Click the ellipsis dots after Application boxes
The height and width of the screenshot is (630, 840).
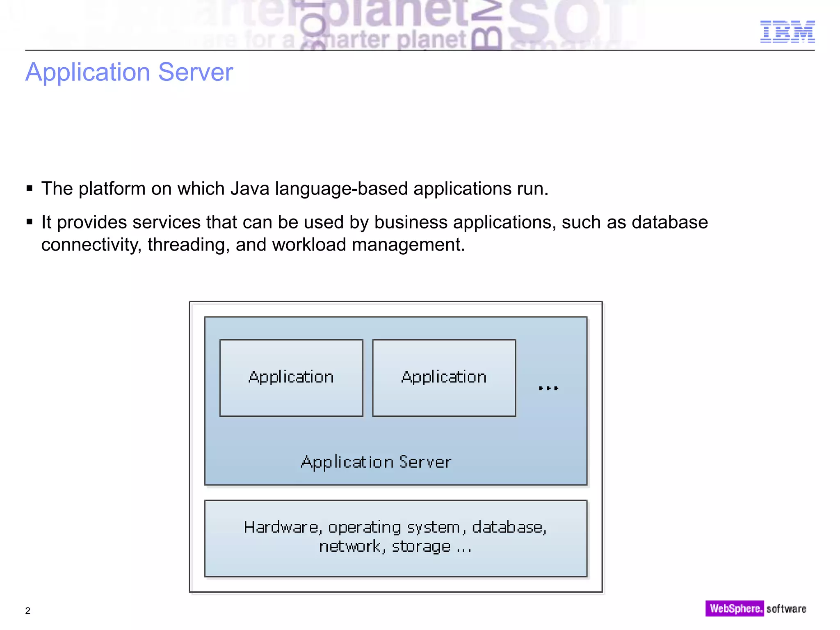[548, 388]
